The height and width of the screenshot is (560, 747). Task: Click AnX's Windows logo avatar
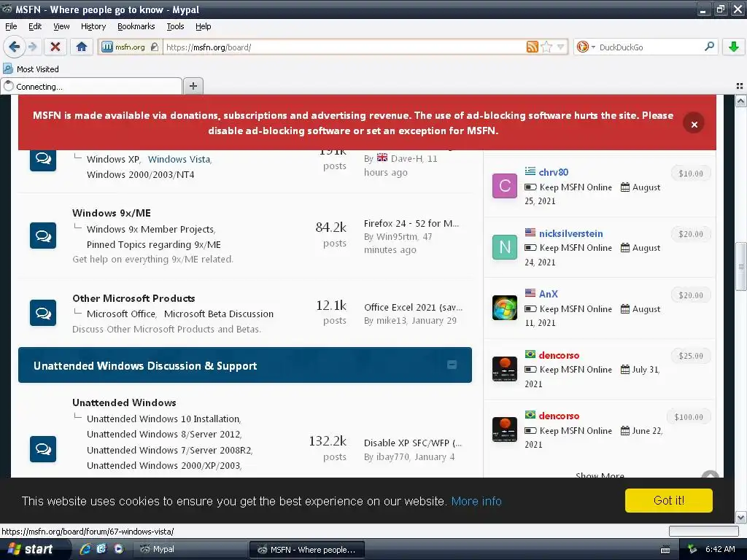pos(505,308)
